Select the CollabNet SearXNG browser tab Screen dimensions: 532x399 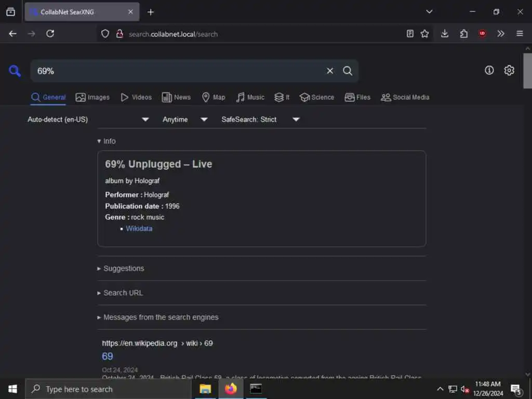point(82,12)
